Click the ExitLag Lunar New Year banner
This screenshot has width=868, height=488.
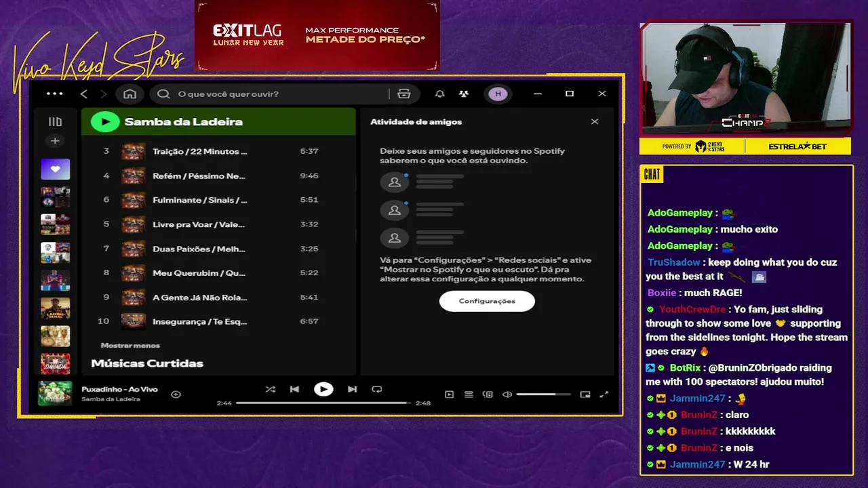(317, 35)
